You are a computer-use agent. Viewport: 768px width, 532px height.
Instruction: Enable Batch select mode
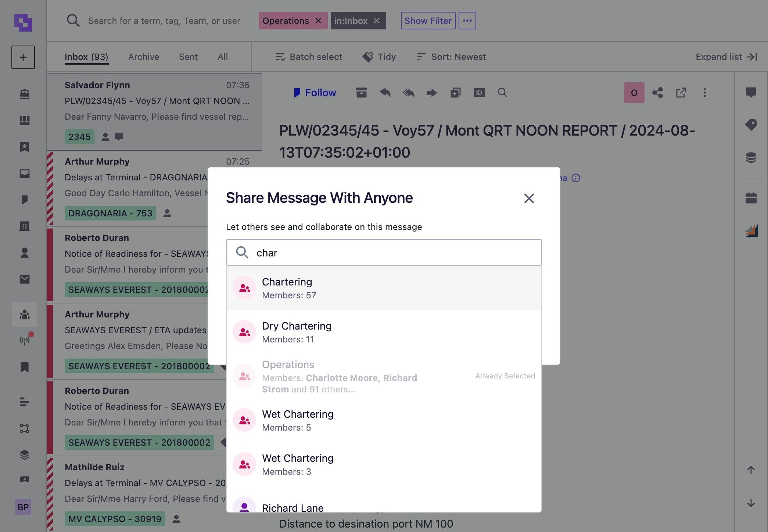[x=309, y=57]
